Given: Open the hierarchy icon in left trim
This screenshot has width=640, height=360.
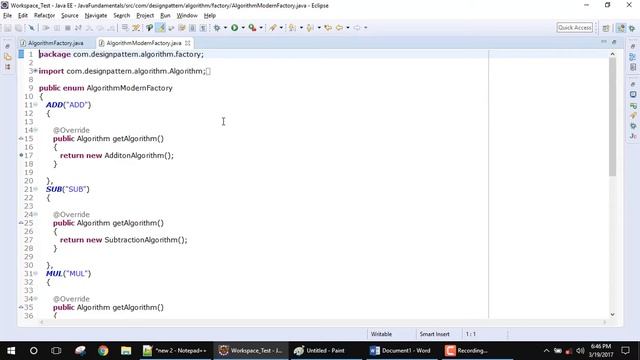Looking at the screenshot, I should [x=8, y=67].
